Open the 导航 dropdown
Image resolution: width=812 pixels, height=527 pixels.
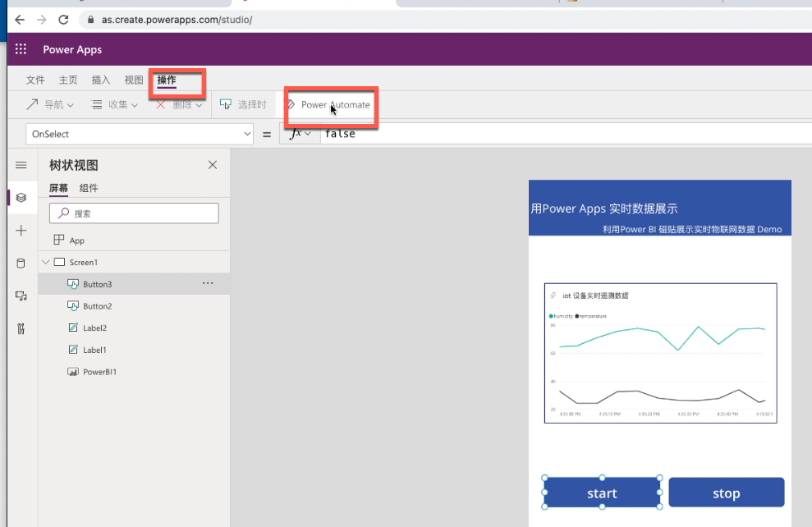click(50, 104)
